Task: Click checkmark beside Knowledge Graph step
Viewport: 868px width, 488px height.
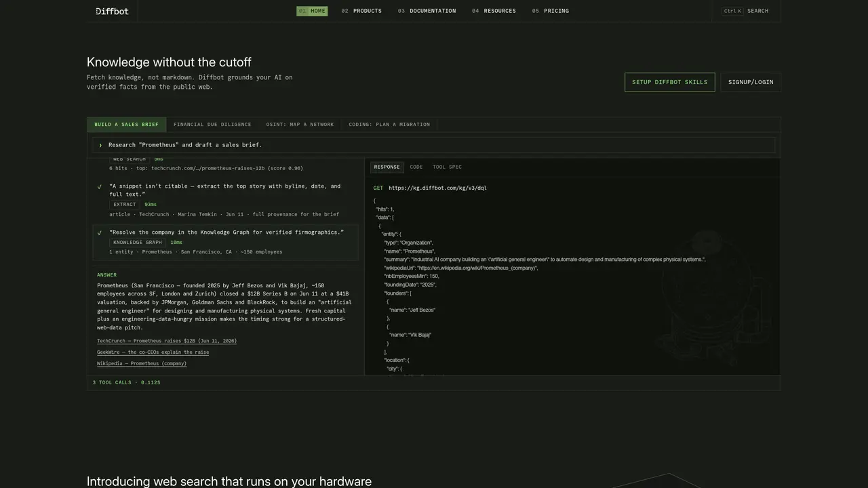Action: (x=100, y=232)
